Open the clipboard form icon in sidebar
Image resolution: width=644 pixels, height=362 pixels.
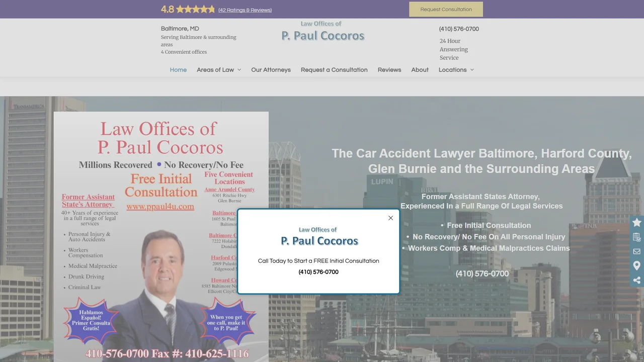[637, 237]
